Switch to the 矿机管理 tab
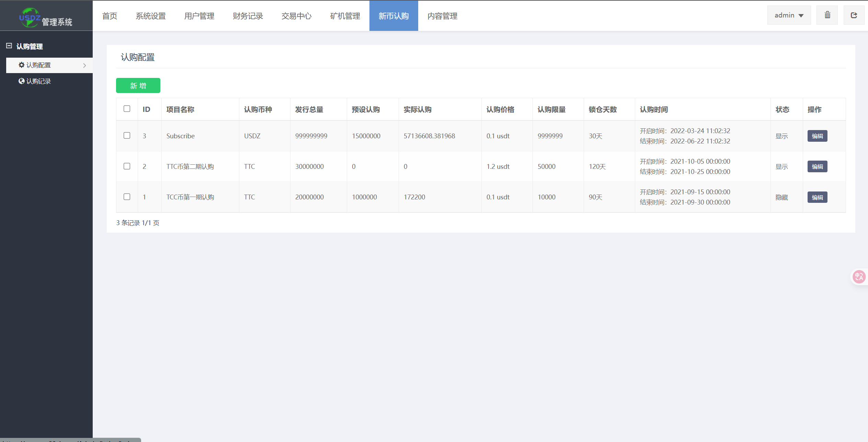The width and height of the screenshot is (868, 442). point(345,16)
